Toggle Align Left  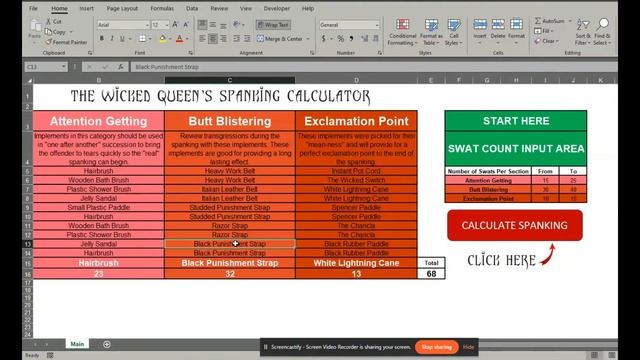pos(202,39)
